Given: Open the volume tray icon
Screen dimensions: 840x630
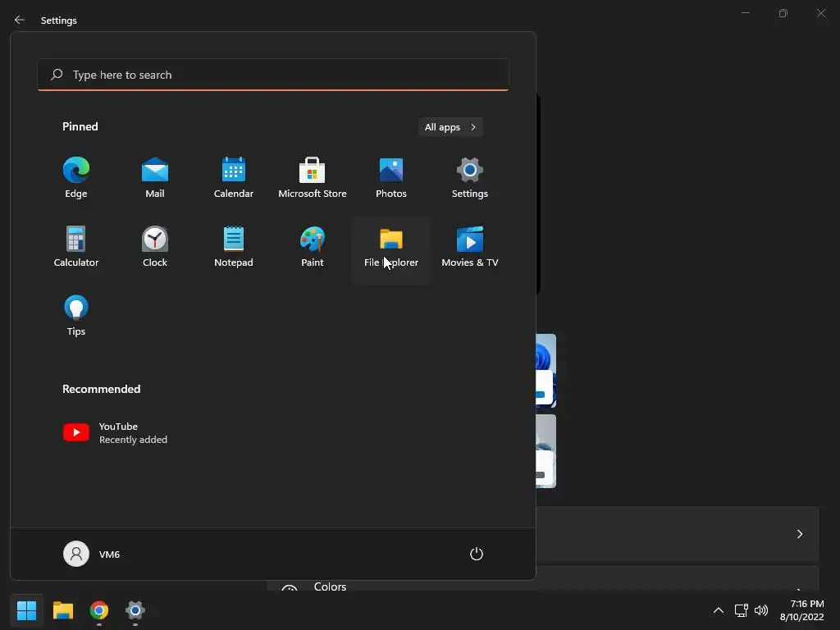Looking at the screenshot, I should [760, 610].
